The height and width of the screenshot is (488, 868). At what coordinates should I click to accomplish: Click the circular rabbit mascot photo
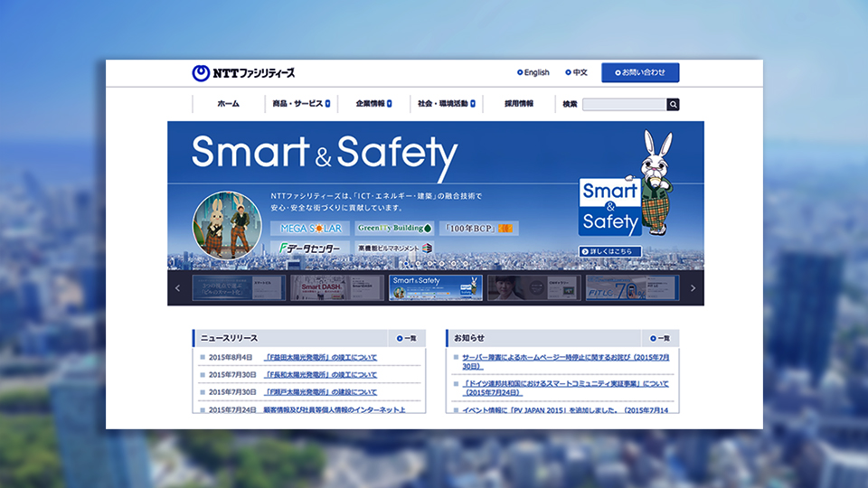pyautogui.click(x=227, y=225)
